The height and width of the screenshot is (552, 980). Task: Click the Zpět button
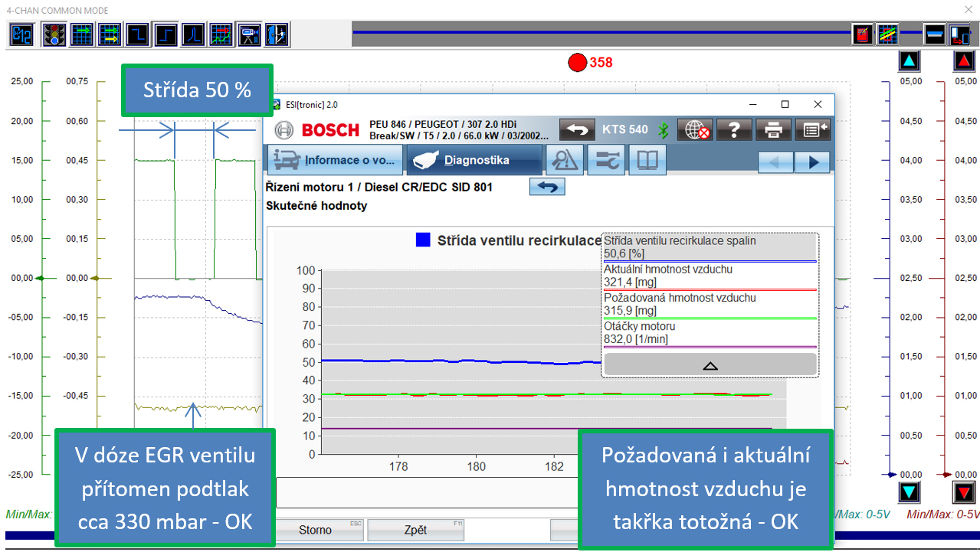click(416, 530)
